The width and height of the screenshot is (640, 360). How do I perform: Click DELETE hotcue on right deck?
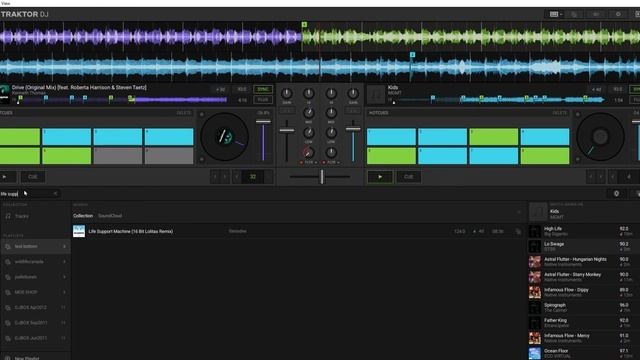560,113
